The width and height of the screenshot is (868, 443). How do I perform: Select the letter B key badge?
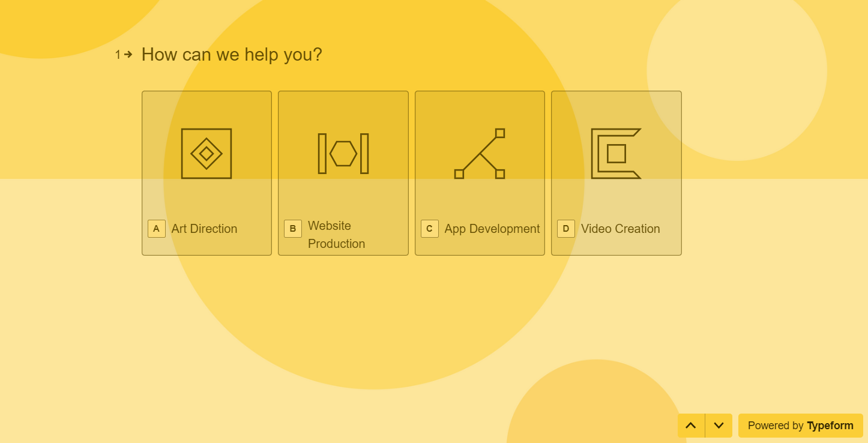point(293,229)
